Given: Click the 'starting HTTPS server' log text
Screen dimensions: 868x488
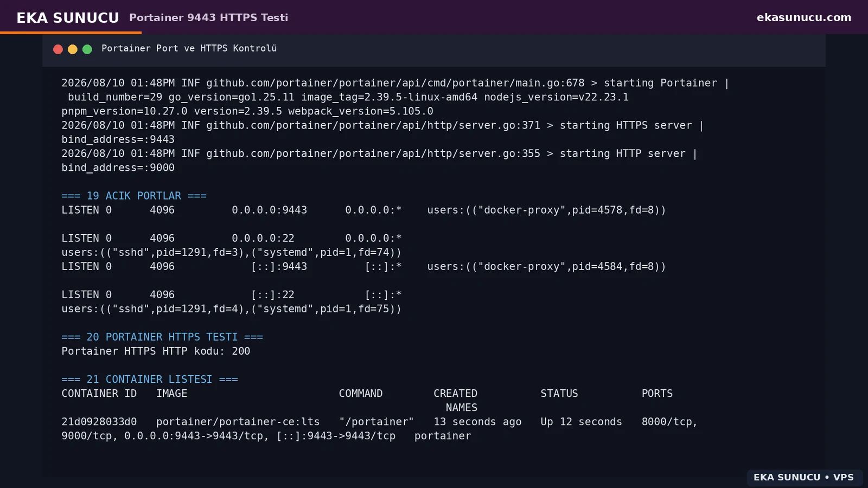Looking at the screenshot, I should (x=626, y=125).
